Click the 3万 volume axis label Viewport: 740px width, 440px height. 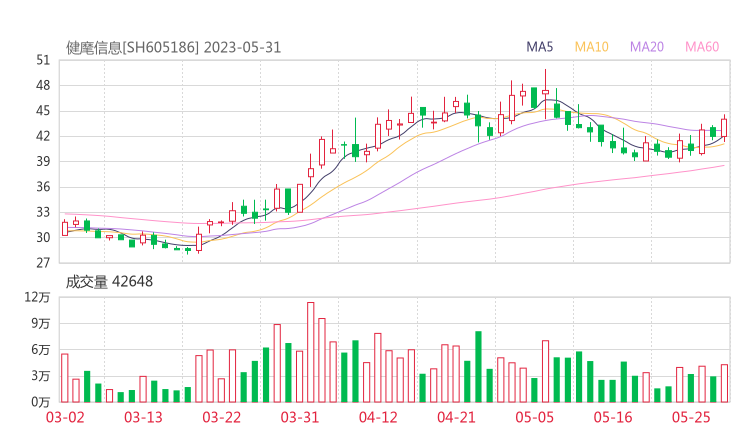pyautogui.click(x=41, y=376)
